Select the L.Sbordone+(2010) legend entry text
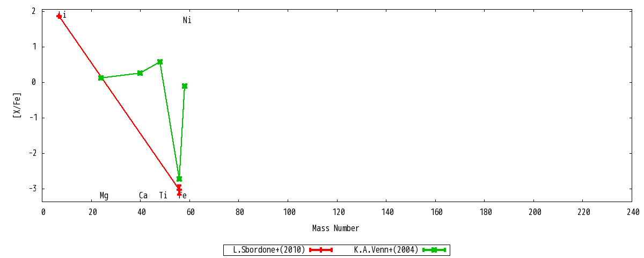 [x=269, y=250]
